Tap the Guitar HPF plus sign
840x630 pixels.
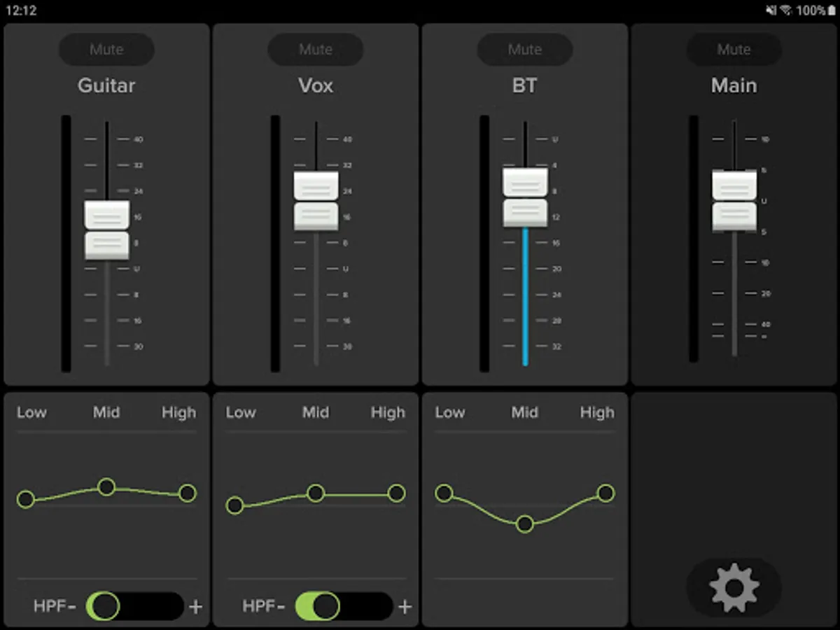[196, 606]
